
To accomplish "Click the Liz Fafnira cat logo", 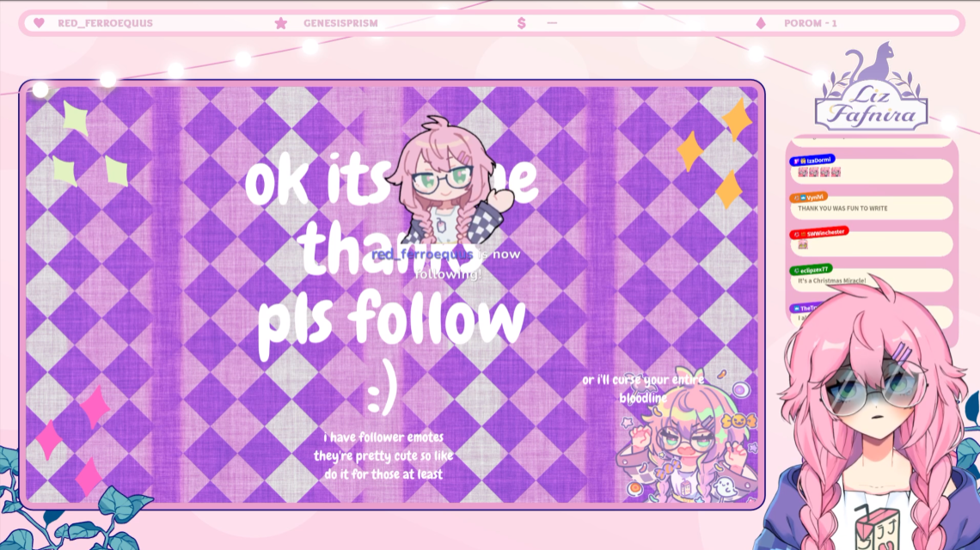I will coord(871,86).
